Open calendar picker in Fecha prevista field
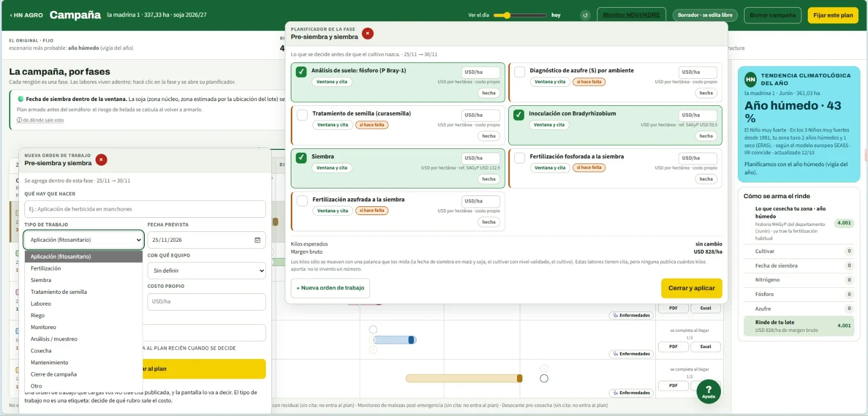Screen dimensions: 868x416 pyautogui.click(x=258, y=240)
